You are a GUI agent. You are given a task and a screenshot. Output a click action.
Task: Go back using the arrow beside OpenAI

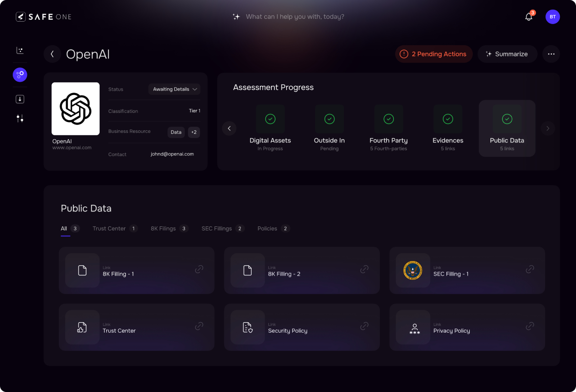coord(53,54)
